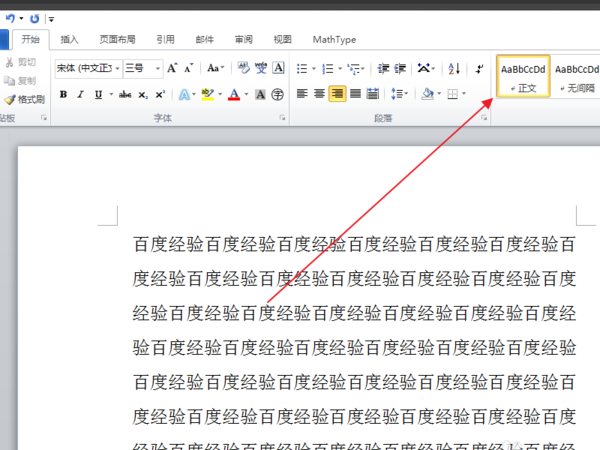
Task: Click the Enclose Characters 字 icon
Action: [x=277, y=94]
